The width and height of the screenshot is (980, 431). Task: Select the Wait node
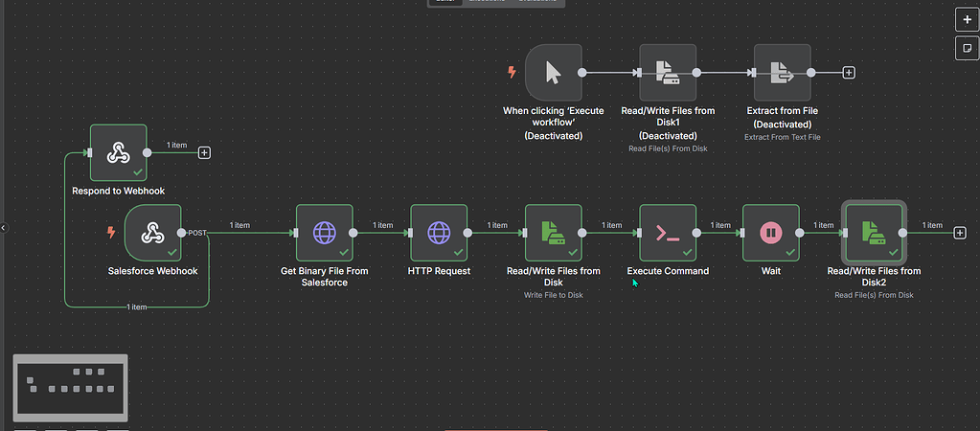click(771, 232)
